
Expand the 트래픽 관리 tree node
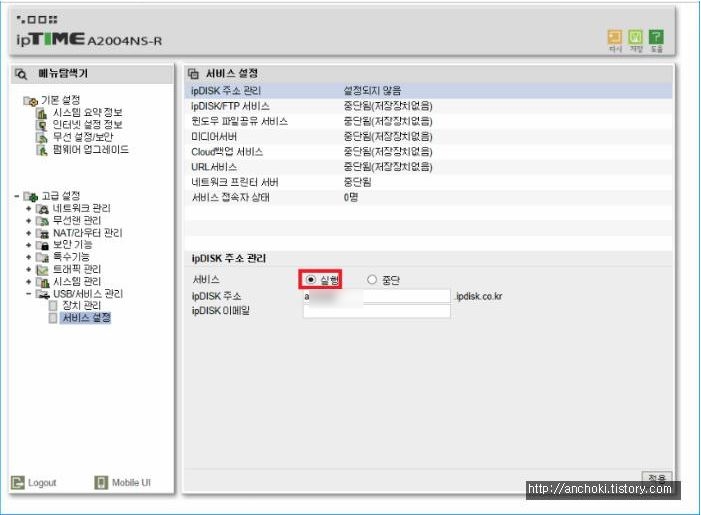coord(29,270)
